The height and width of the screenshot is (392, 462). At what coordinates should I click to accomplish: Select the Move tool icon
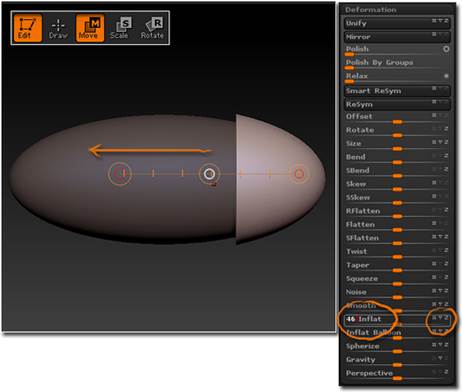click(x=90, y=28)
